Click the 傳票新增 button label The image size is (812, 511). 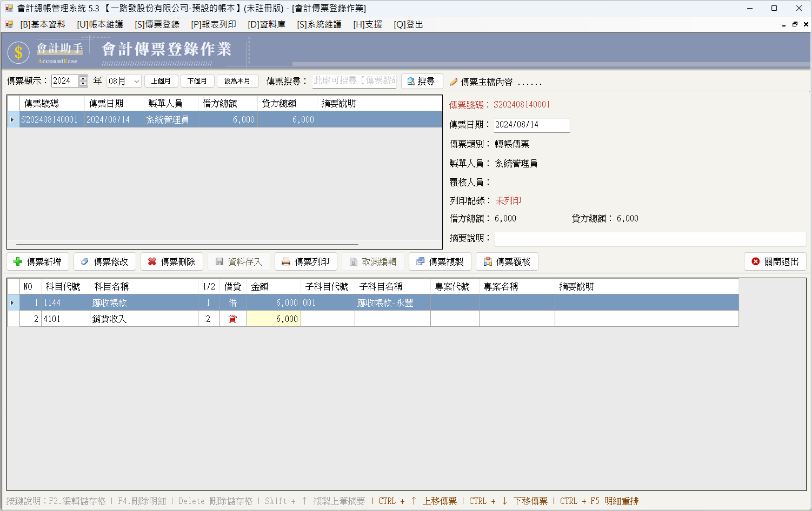[x=44, y=261]
